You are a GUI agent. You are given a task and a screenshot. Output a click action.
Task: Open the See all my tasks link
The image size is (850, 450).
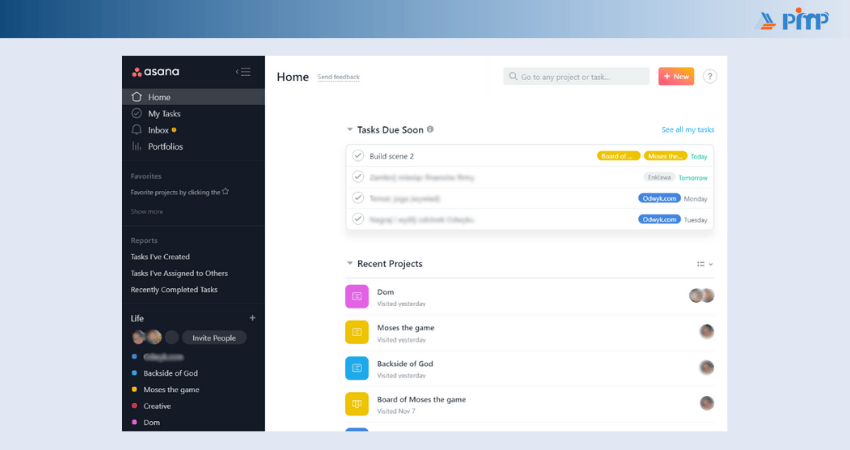coord(687,130)
